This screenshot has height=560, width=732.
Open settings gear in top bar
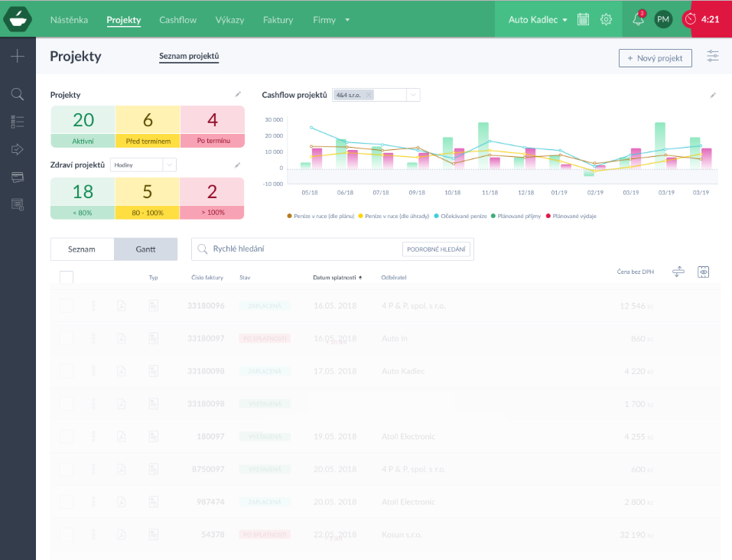tap(606, 20)
